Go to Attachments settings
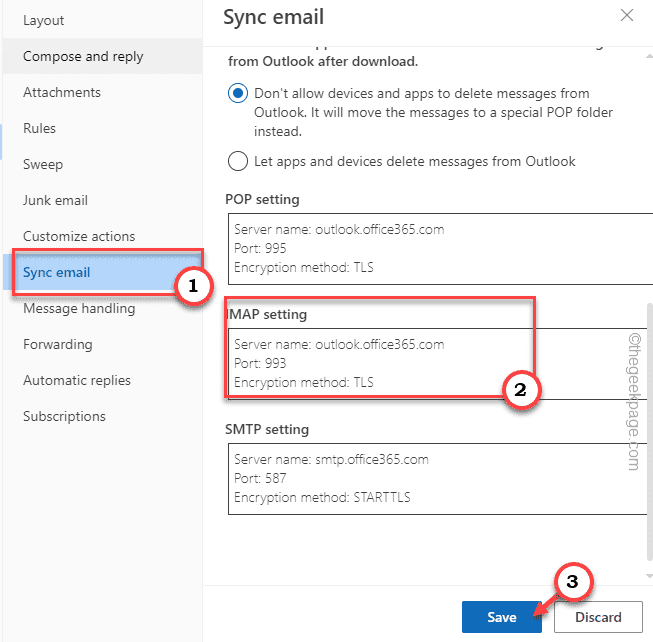 (102, 92)
